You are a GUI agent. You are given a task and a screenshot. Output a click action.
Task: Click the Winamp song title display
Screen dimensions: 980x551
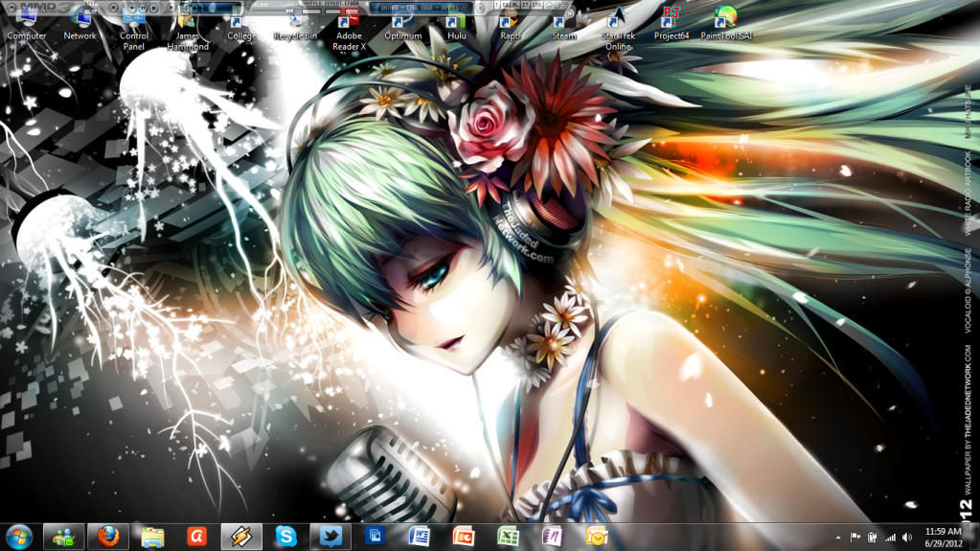point(422,8)
